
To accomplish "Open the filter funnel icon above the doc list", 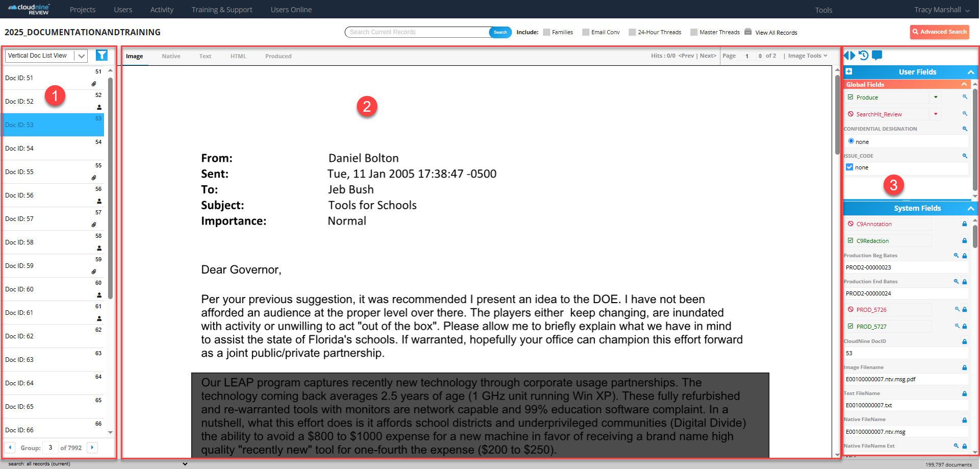I will tap(101, 55).
